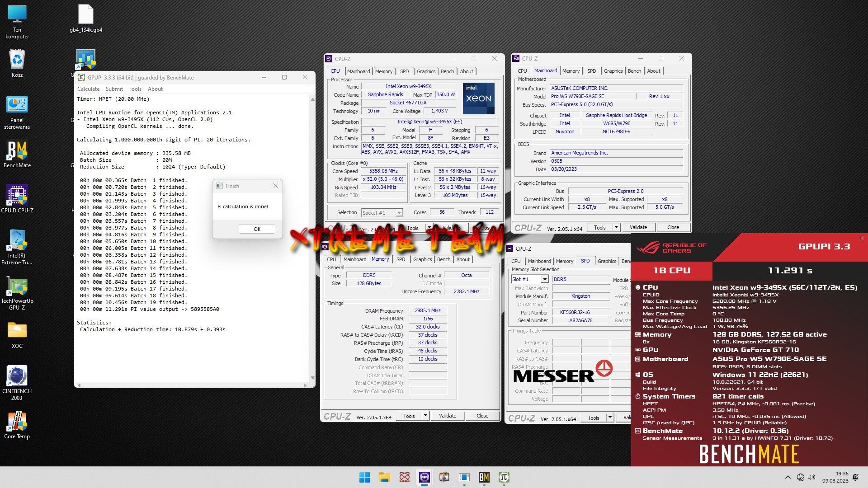This screenshot has width=868, height=488.
Task: Click the GPUPI window title icon
Action: 81,77
